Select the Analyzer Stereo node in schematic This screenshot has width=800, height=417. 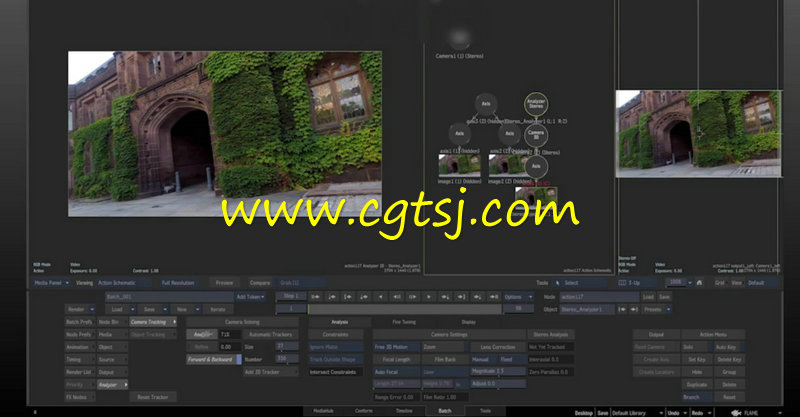(536, 104)
